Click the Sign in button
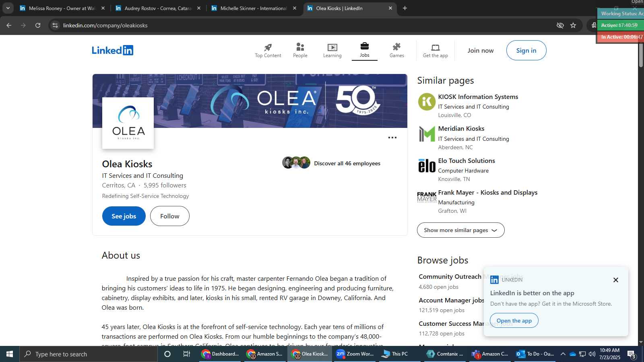 pyautogui.click(x=526, y=50)
